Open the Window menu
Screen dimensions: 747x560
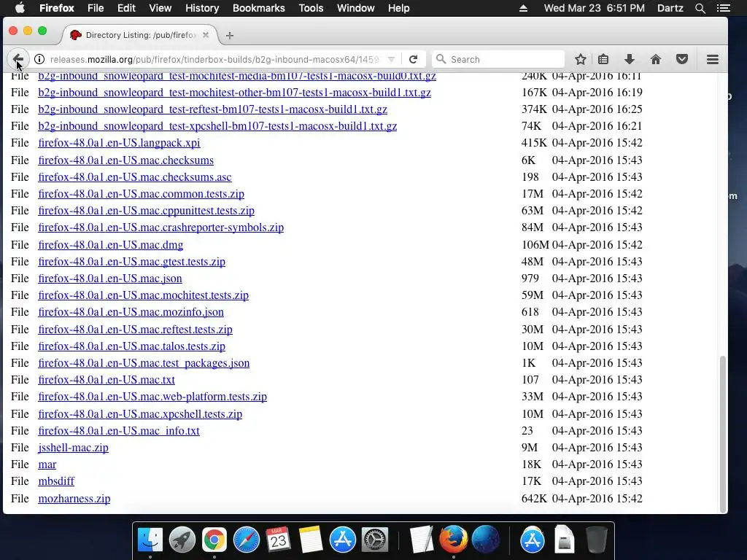356,8
